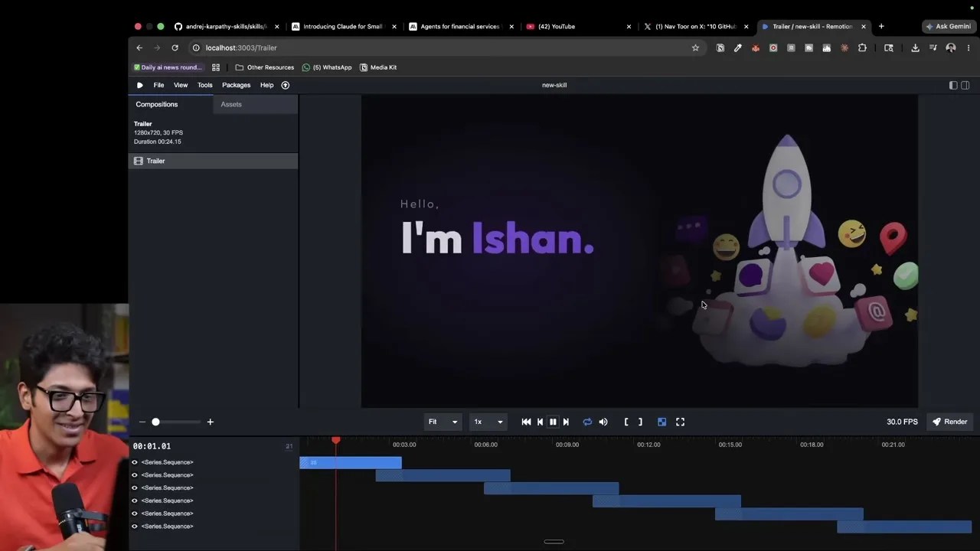The height and width of the screenshot is (551, 980).
Task: Open the Chrome profile avatar
Action: tap(951, 47)
